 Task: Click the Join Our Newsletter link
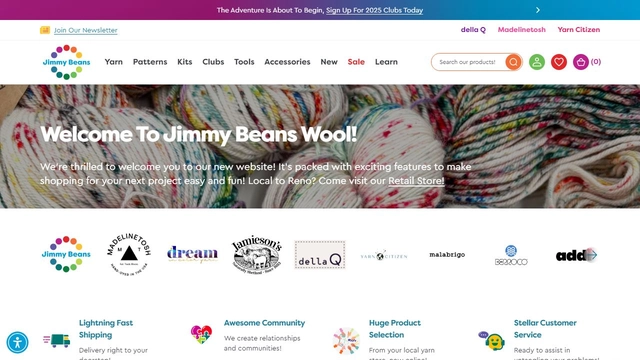click(x=86, y=30)
